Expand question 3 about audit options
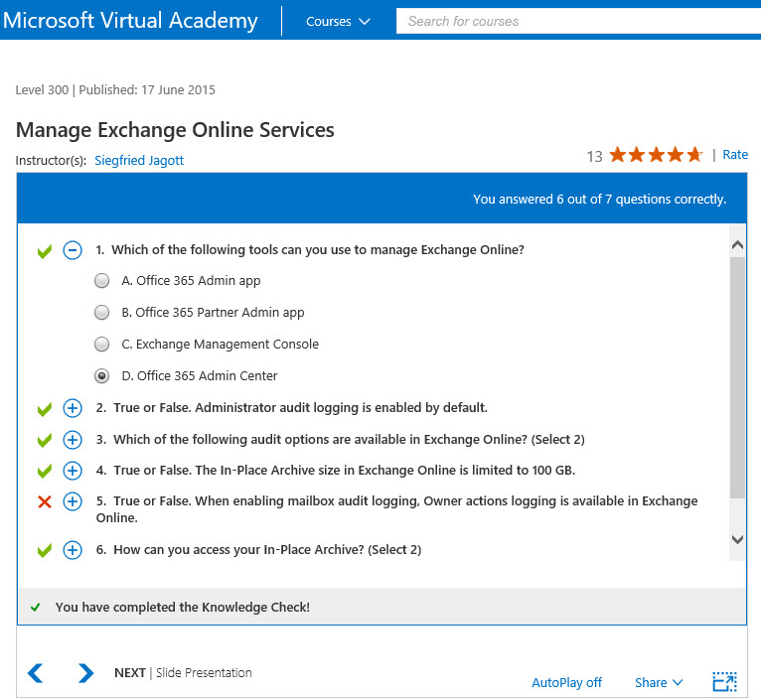This screenshot has height=700, width=761. point(73,440)
